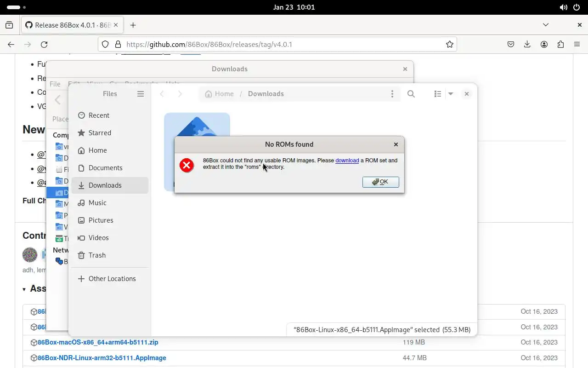Open Starred in the Files sidebar

[x=110, y=133]
